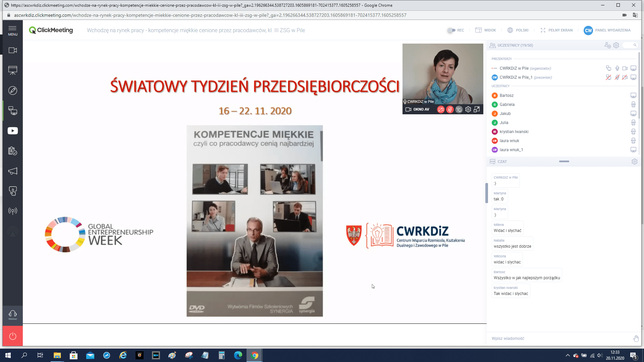Open the POLSKI language selector
The width and height of the screenshot is (644, 362).
[x=518, y=30]
